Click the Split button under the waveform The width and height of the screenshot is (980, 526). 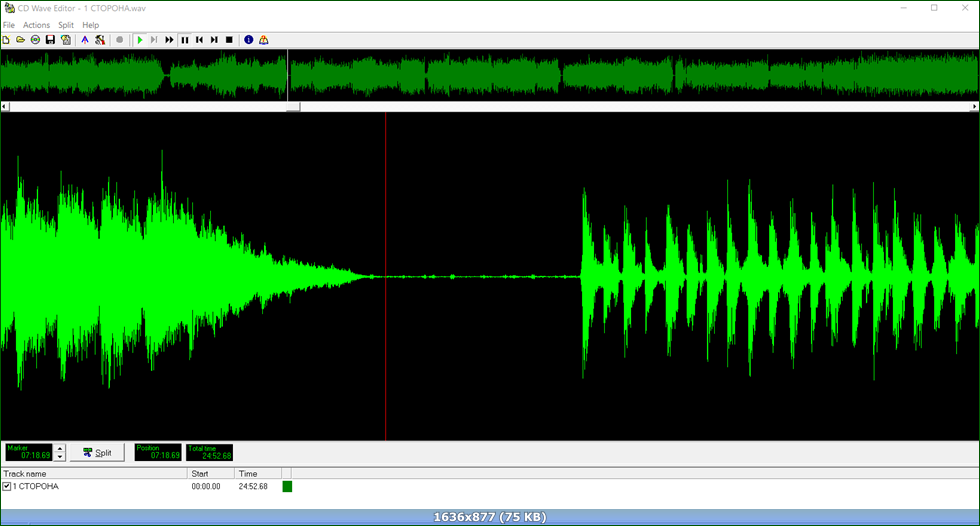click(x=97, y=452)
